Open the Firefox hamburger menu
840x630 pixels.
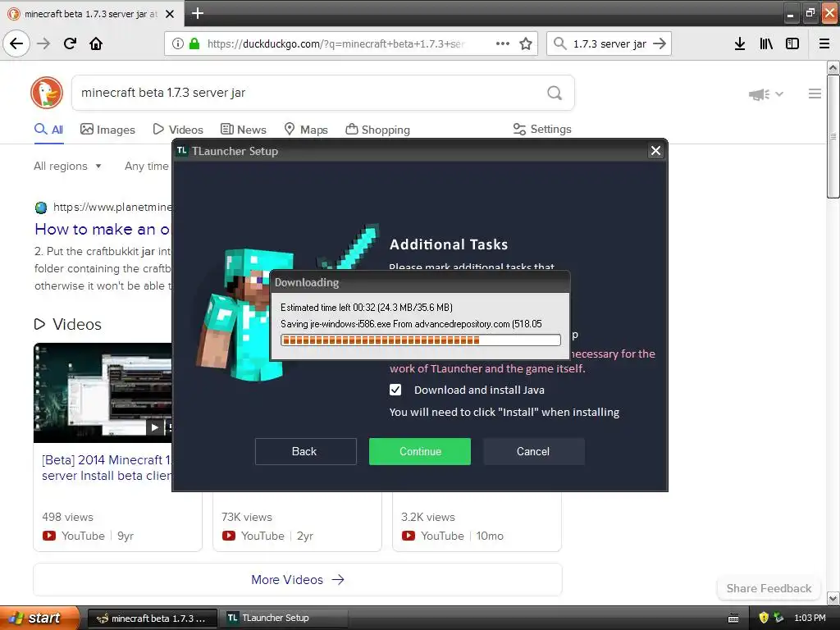(x=824, y=43)
